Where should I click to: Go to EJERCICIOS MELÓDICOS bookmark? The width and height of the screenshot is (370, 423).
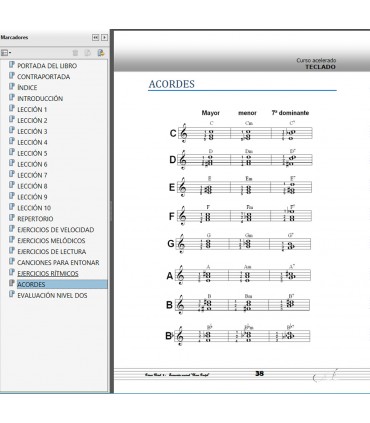coord(51,241)
